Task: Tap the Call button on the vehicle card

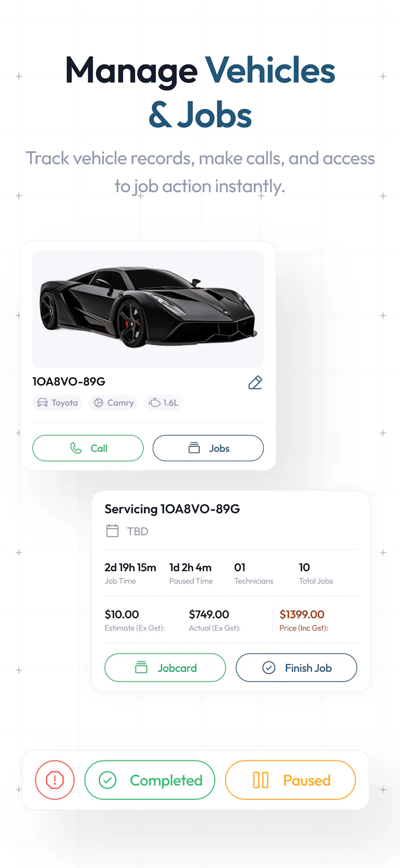Action: click(88, 448)
